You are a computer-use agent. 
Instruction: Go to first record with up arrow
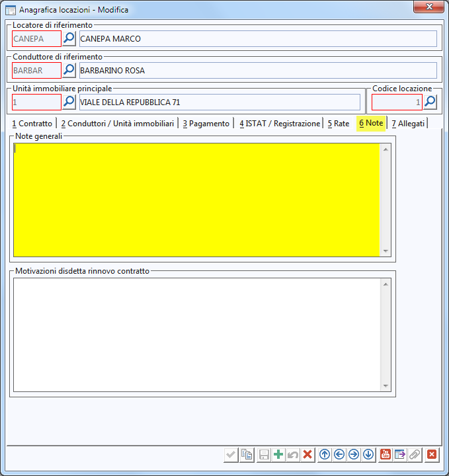[x=325, y=454]
